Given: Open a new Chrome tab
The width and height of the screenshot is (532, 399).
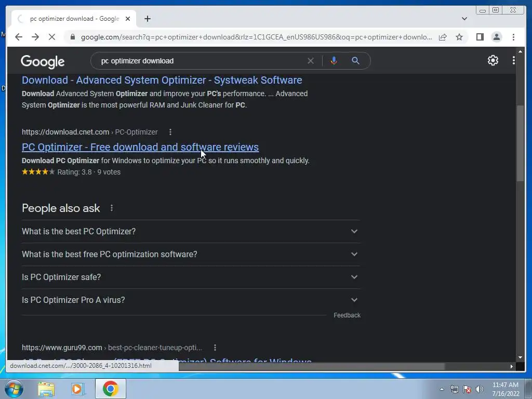Looking at the screenshot, I should coord(147,19).
